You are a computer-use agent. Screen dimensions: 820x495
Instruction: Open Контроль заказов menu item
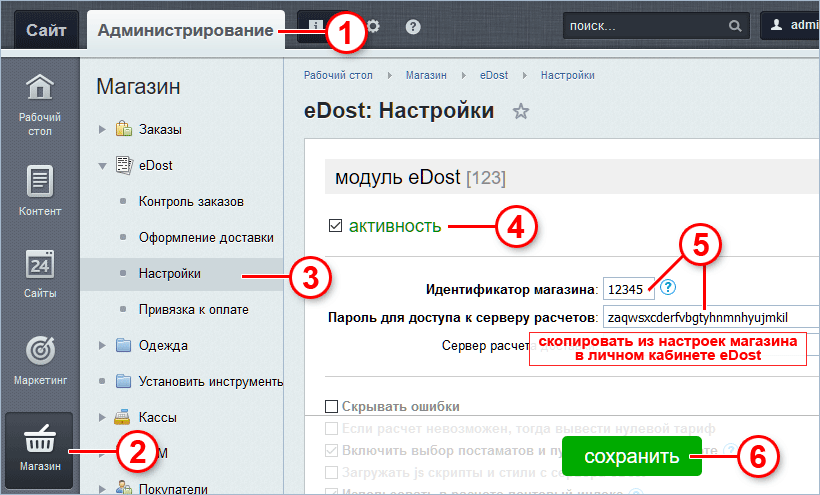pyautogui.click(x=191, y=201)
